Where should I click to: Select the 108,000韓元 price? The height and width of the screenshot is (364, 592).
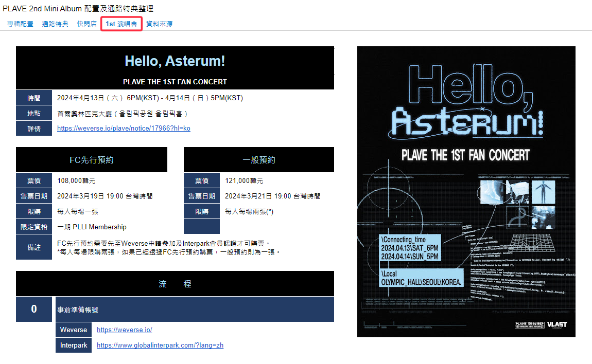76,180
